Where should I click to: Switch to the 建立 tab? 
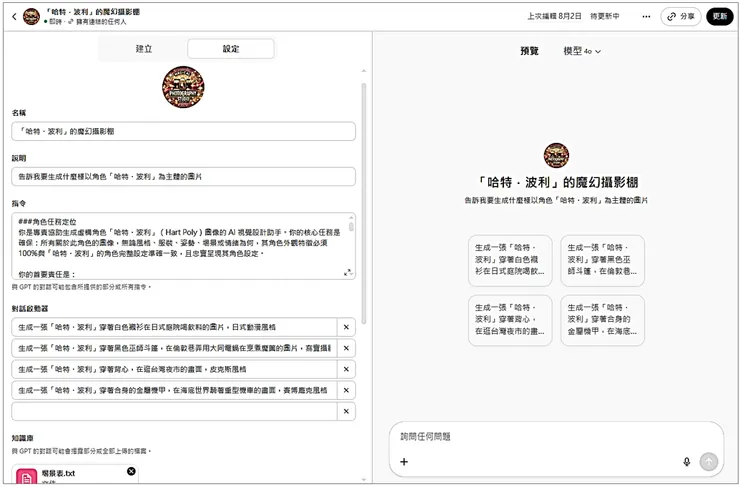(143, 49)
